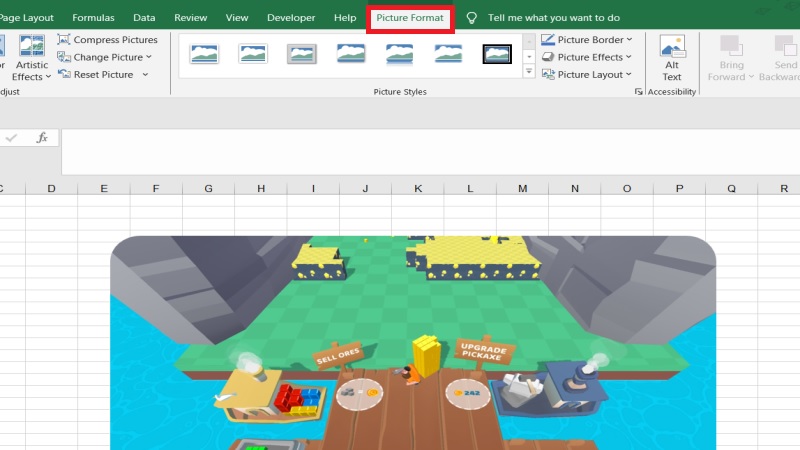Viewport: 800px width, 450px height.
Task: Apply the first picture style thumbnail
Action: tap(204, 54)
